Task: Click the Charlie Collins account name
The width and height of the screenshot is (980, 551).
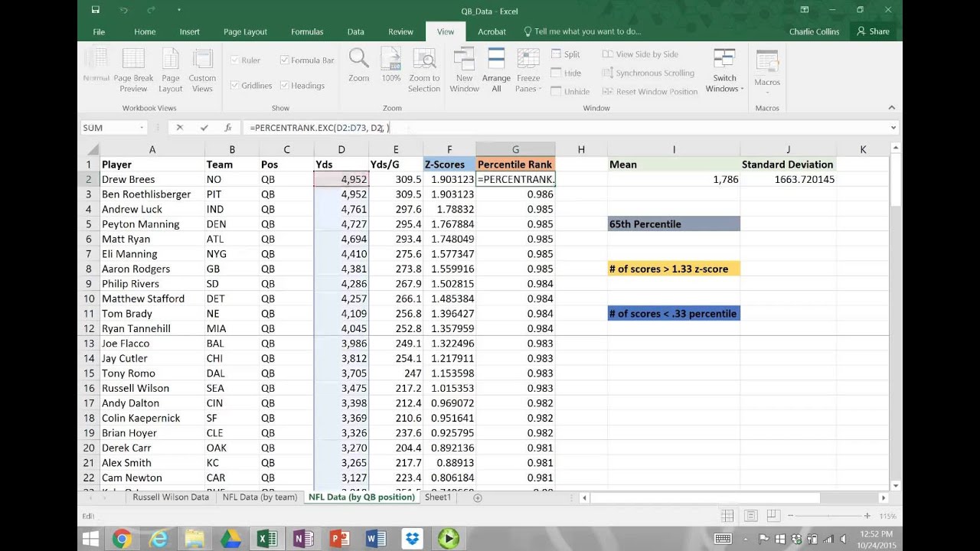Action: click(814, 31)
